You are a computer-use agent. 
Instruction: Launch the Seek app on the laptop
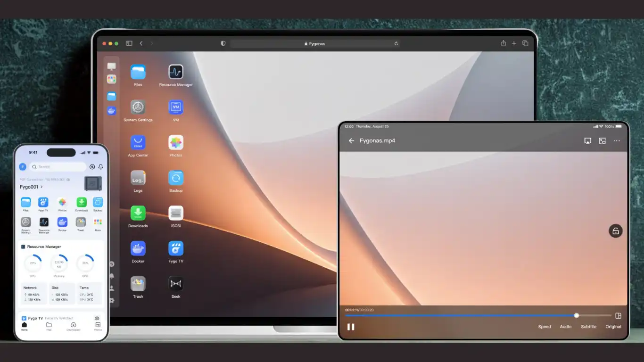(176, 284)
